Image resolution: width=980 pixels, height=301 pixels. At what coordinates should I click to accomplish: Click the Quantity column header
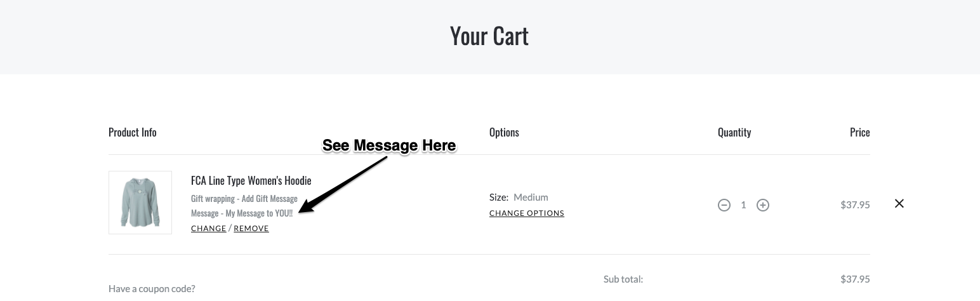(x=734, y=132)
